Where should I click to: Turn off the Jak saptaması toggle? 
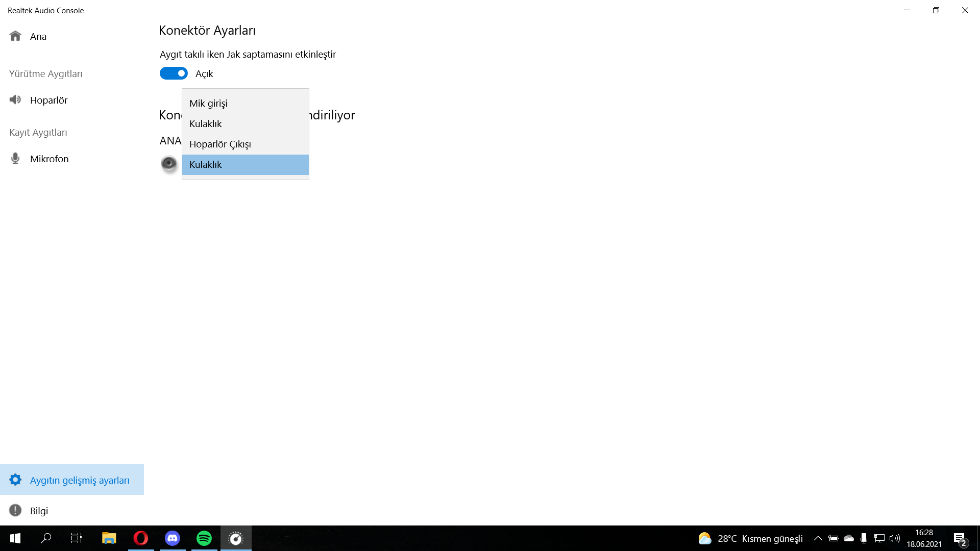[174, 73]
